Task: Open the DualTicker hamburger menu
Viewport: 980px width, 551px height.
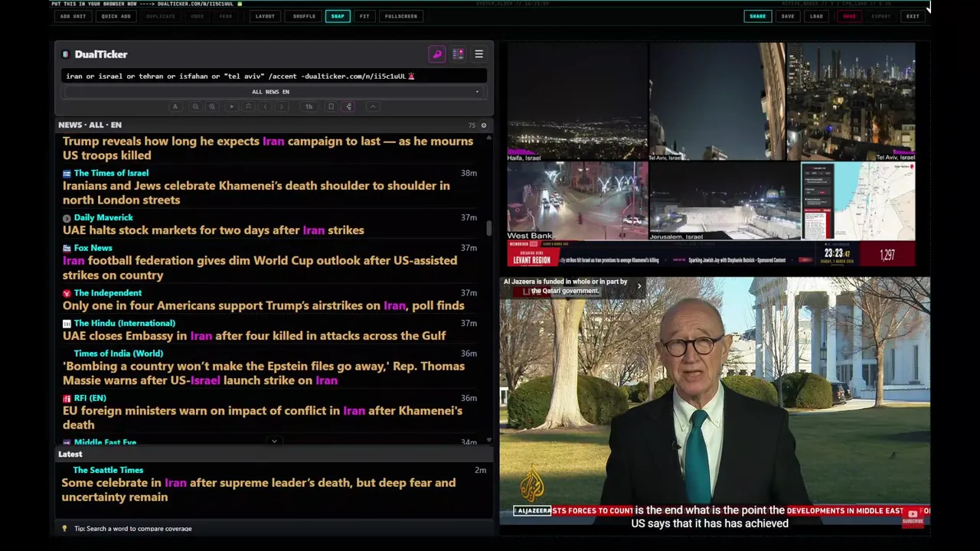Action: pyautogui.click(x=479, y=54)
